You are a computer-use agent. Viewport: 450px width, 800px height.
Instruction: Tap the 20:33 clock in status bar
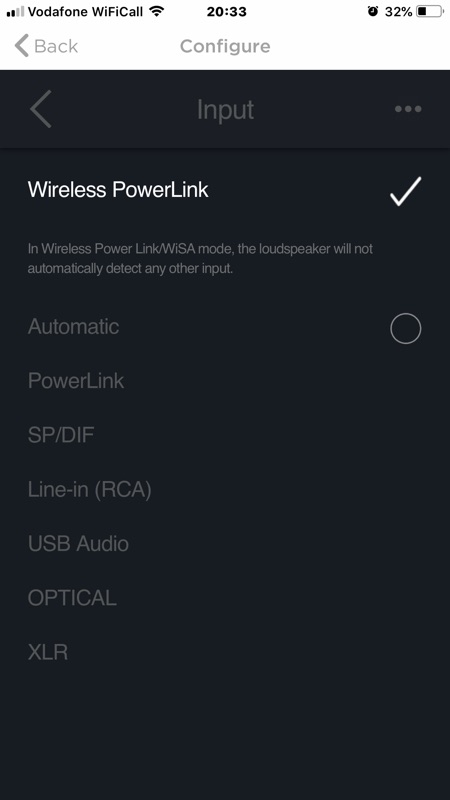click(x=227, y=12)
